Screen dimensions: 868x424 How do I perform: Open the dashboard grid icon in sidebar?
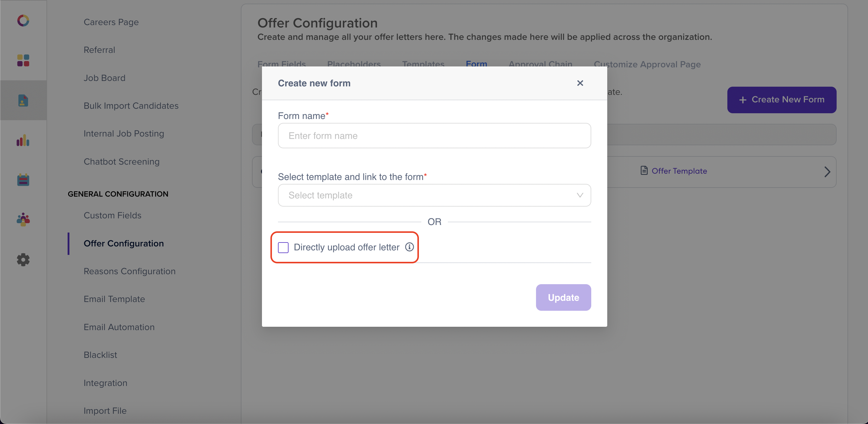(23, 61)
